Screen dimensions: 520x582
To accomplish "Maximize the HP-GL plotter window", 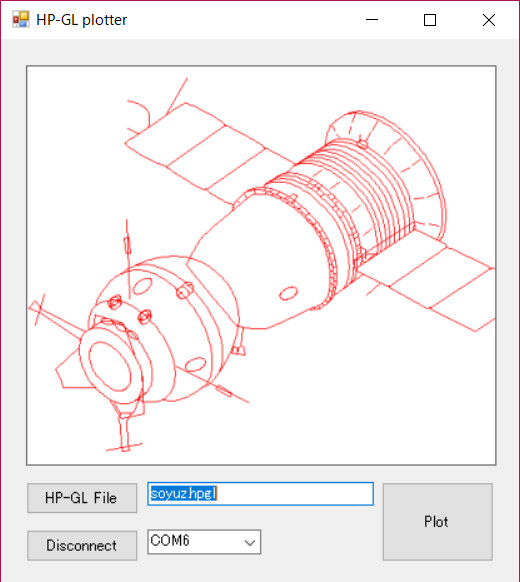I will pos(430,20).
